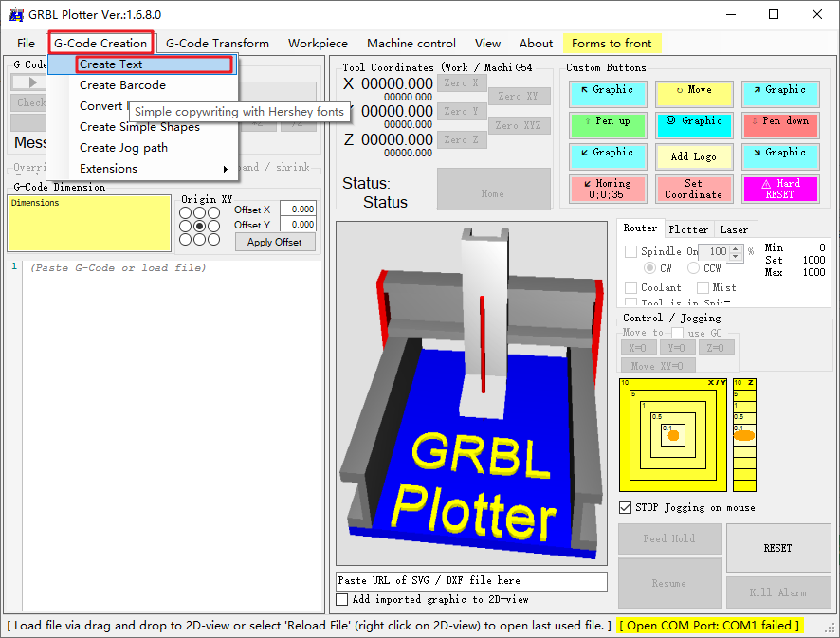Click the orange XY jog center dot
This screenshot has height=638, width=840.
673,436
